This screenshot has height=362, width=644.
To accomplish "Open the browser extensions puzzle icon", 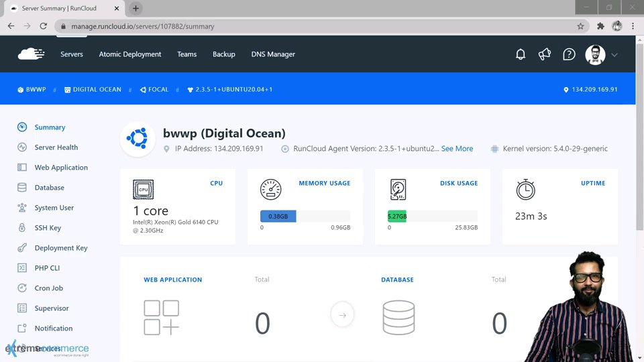I will 600,26.
